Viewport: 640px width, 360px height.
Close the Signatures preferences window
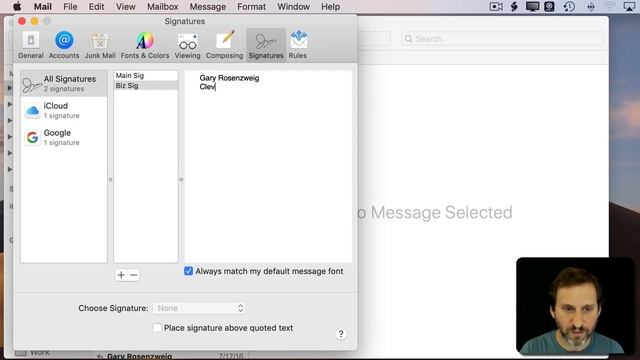[x=22, y=21]
